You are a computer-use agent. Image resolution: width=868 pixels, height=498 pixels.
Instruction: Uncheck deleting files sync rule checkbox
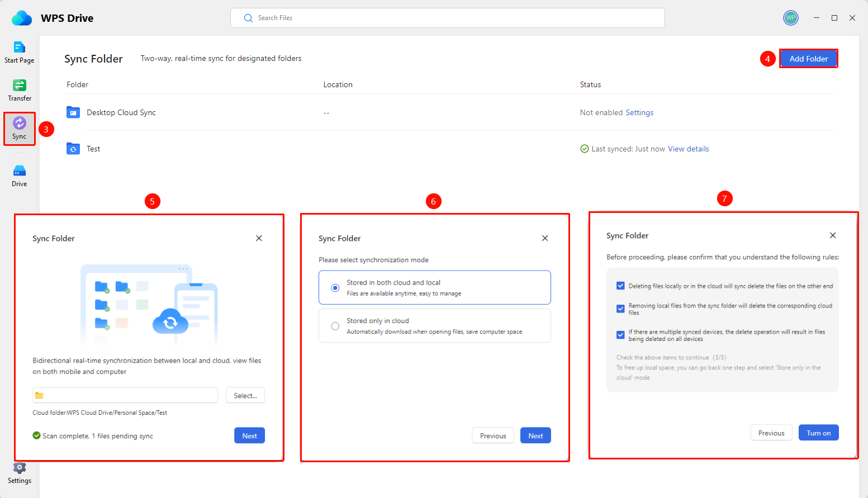(x=620, y=286)
